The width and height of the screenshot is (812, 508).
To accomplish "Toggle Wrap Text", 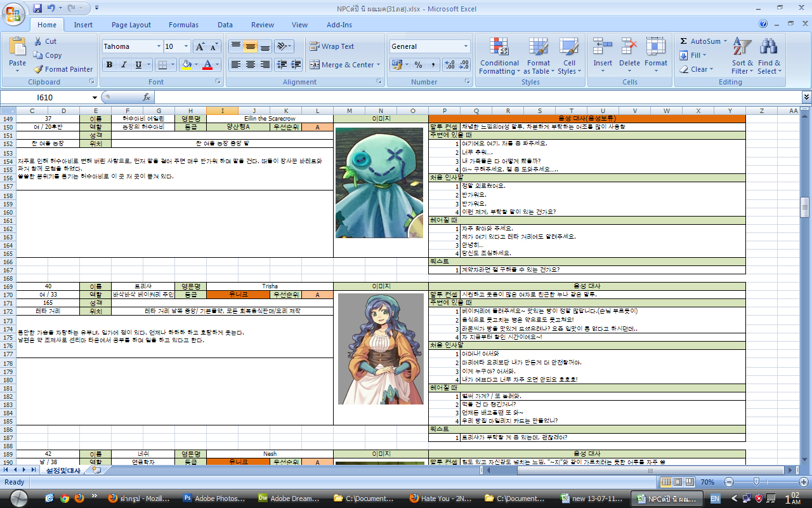I will point(332,46).
